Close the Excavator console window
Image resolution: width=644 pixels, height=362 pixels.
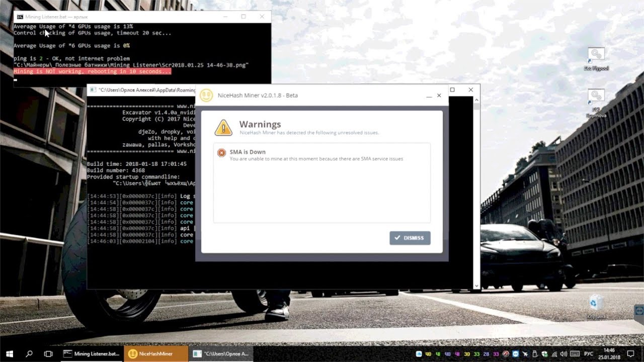470,89
